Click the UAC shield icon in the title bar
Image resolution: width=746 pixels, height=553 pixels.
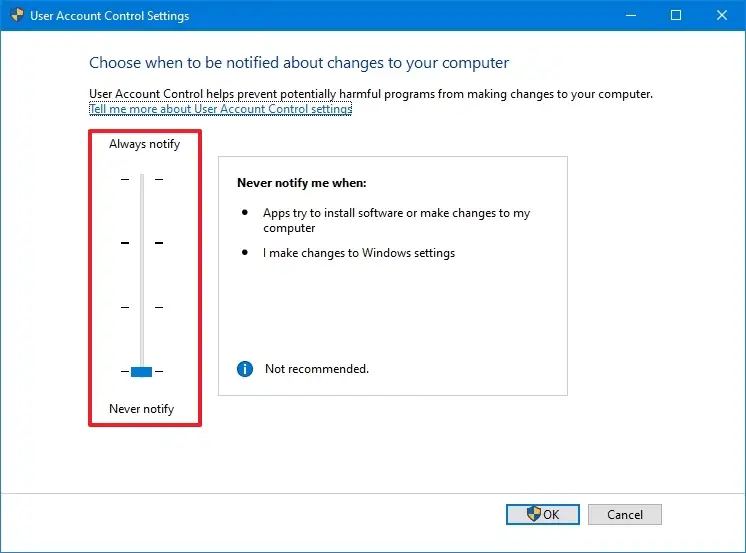(17, 15)
